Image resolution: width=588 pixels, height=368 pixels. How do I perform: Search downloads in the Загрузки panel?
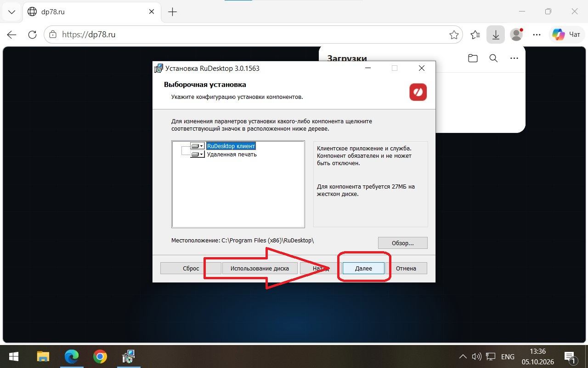[493, 58]
